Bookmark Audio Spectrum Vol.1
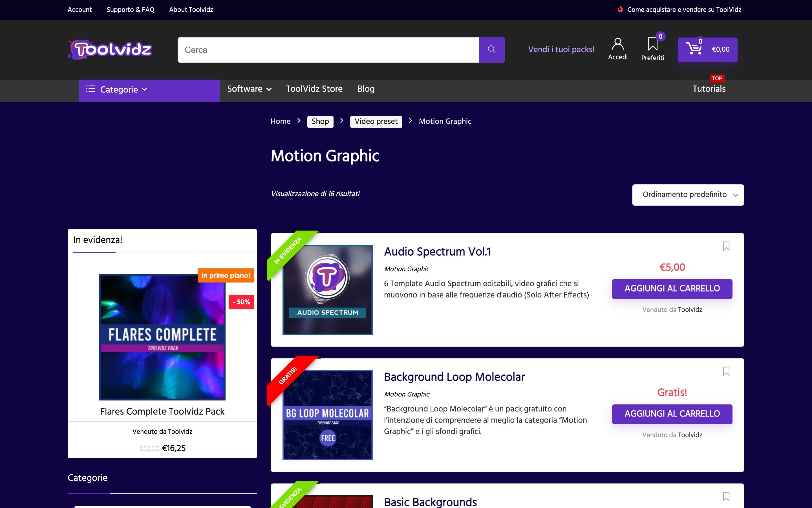The width and height of the screenshot is (812, 508). pos(726,246)
